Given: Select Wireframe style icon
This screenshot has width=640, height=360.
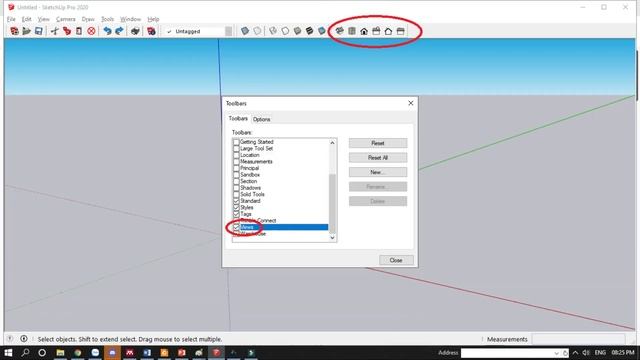Looking at the screenshot, I should click(273, 31).
